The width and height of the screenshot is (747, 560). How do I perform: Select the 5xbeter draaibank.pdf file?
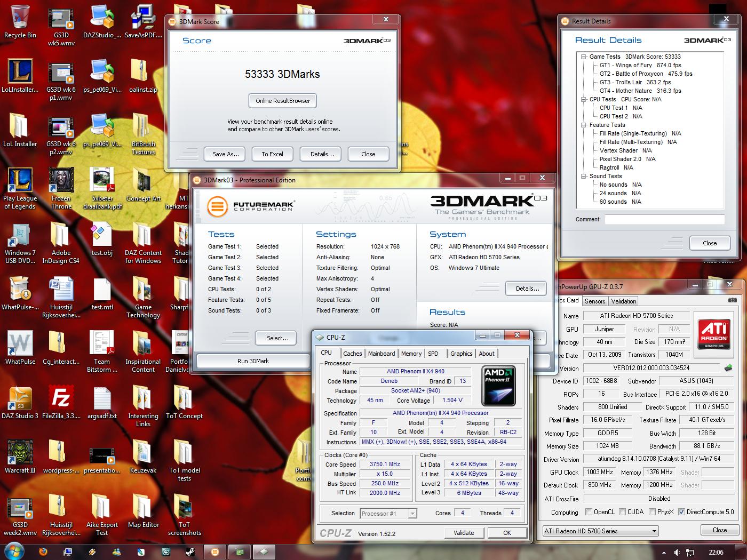[102, 189]
